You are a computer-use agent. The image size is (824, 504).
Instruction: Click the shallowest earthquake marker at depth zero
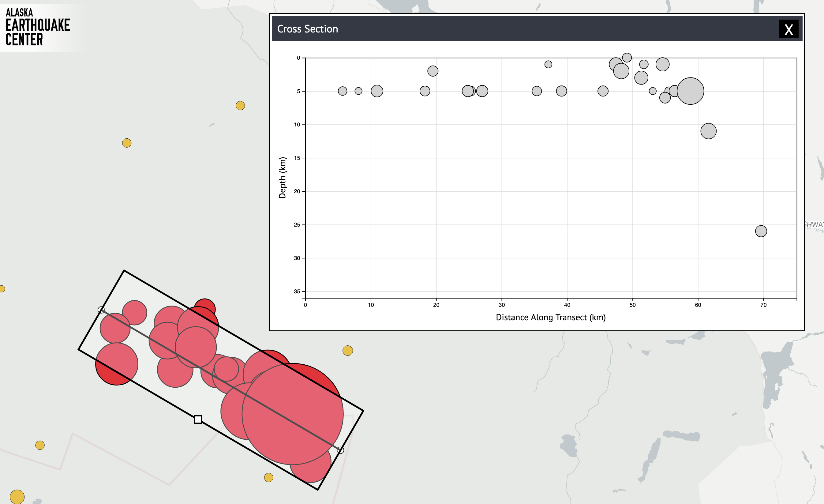tap(627, 58)
